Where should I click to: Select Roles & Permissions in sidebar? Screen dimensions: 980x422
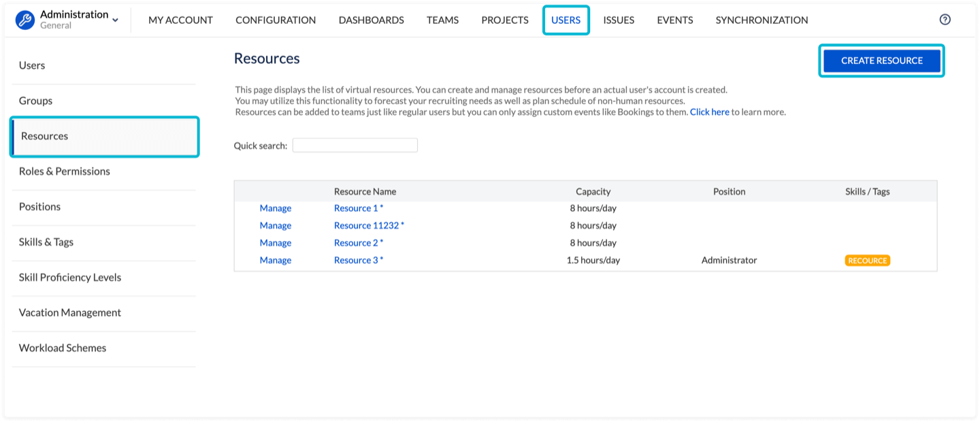[x=65, y=172]
